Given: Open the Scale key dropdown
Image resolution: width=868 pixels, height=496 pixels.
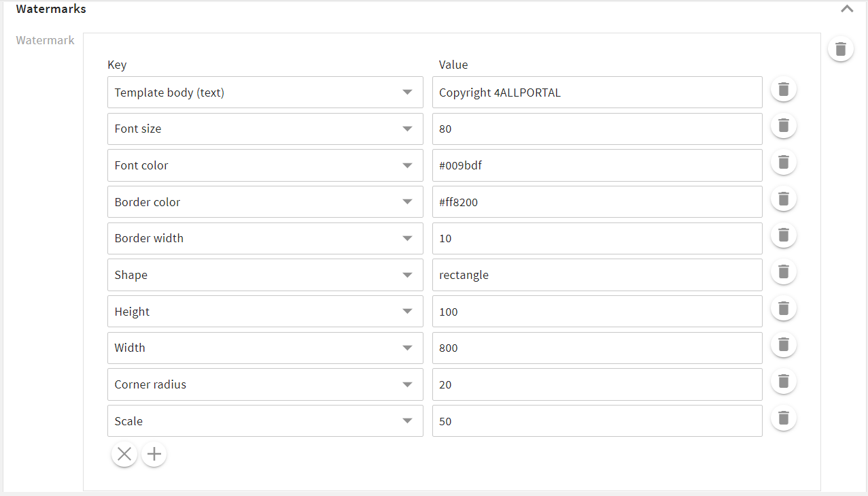Looking at the screenshot, I should pos(265,421).
